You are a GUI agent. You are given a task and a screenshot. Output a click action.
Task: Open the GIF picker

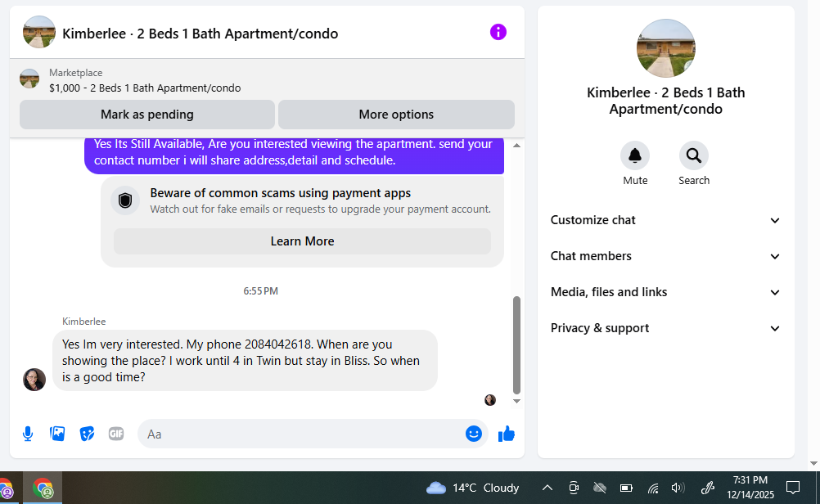(116, 434)
